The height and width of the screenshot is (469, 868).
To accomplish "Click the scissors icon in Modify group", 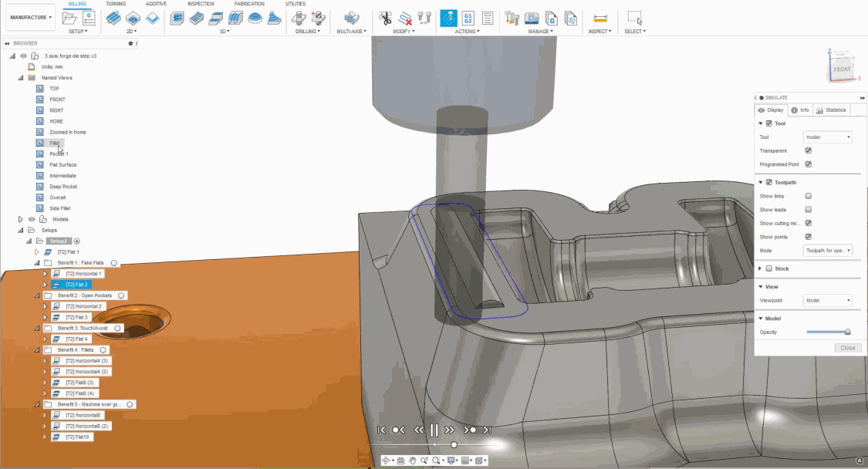I will (x=385, y=18).
